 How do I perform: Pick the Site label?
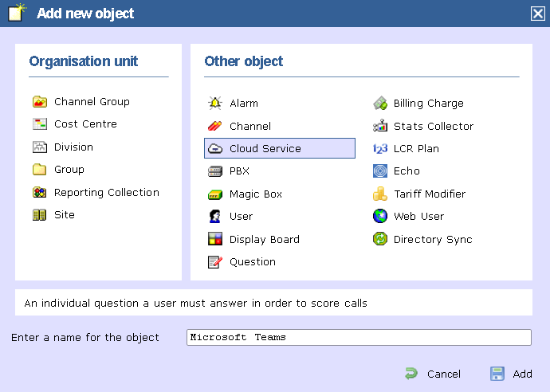[x=65, y=214]
